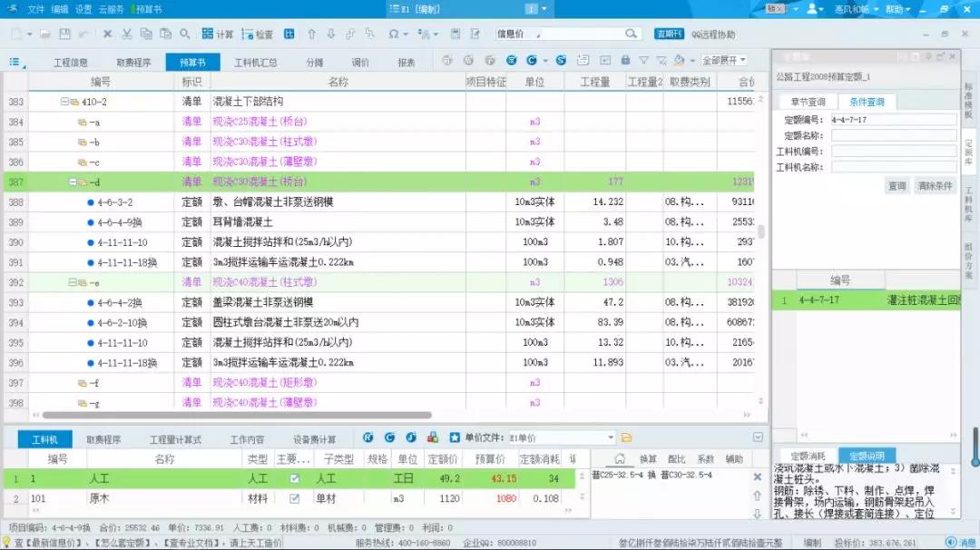
Task: Click the folder icon beside 单价文件
Action: point(626,438)
